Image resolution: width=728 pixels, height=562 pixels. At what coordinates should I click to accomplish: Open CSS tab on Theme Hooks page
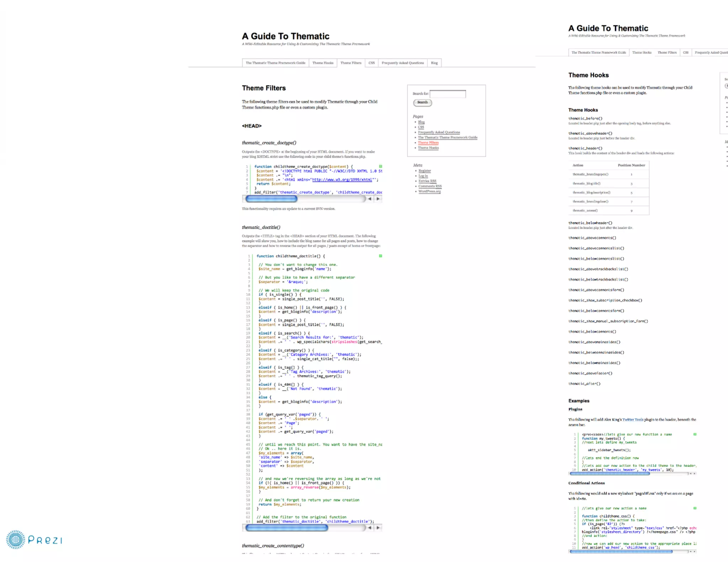685,53
